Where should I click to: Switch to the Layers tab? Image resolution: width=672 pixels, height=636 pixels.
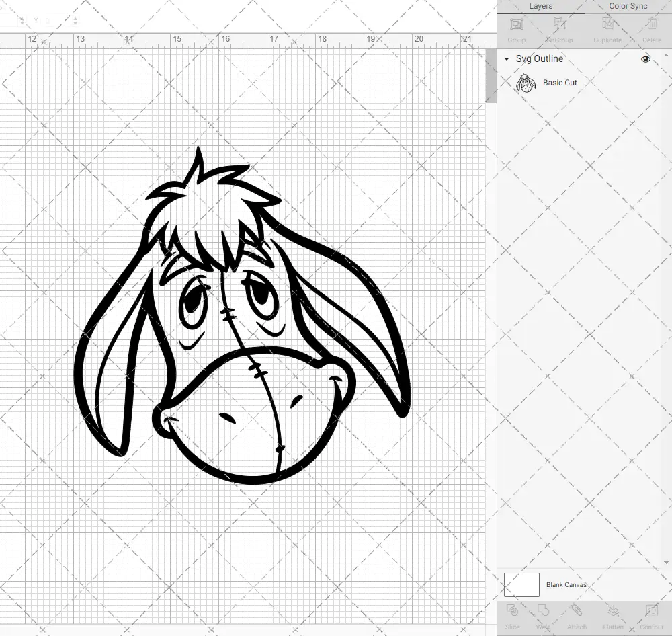(540, 6)
